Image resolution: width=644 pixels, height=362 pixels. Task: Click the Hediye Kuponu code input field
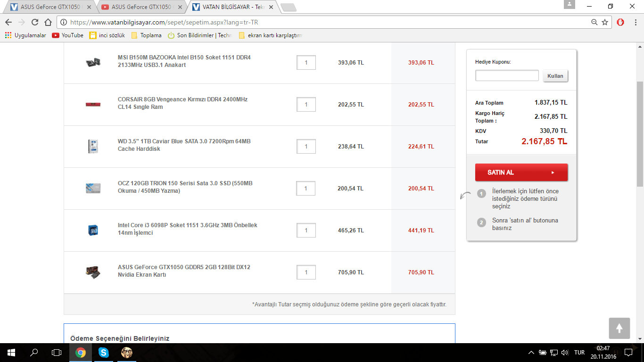[x=507, y=75]
